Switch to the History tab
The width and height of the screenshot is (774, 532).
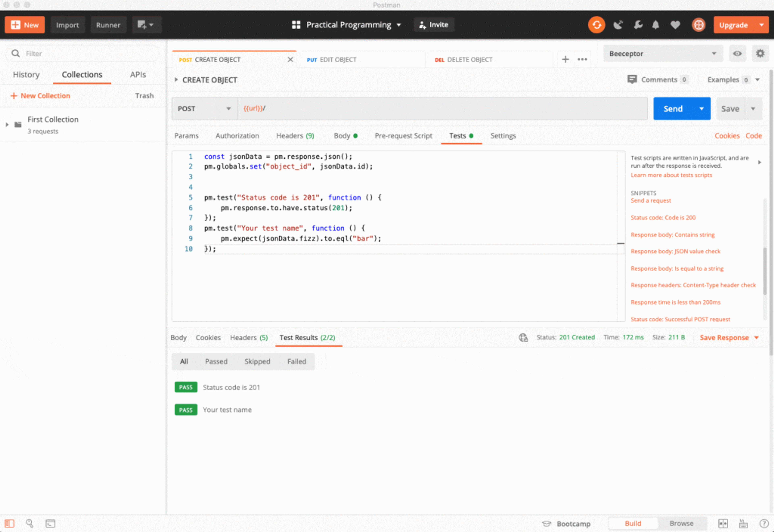pyautogui.click(x=26, y=74)
